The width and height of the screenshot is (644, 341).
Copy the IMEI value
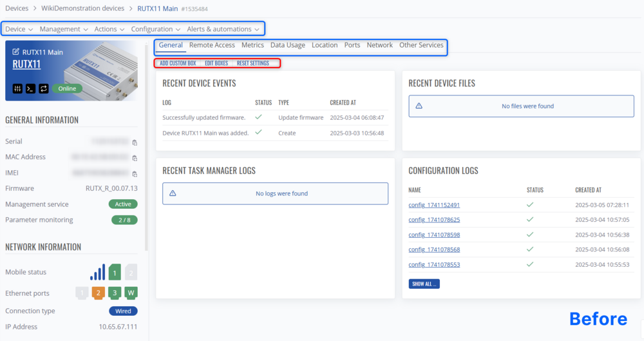(135, 173)
